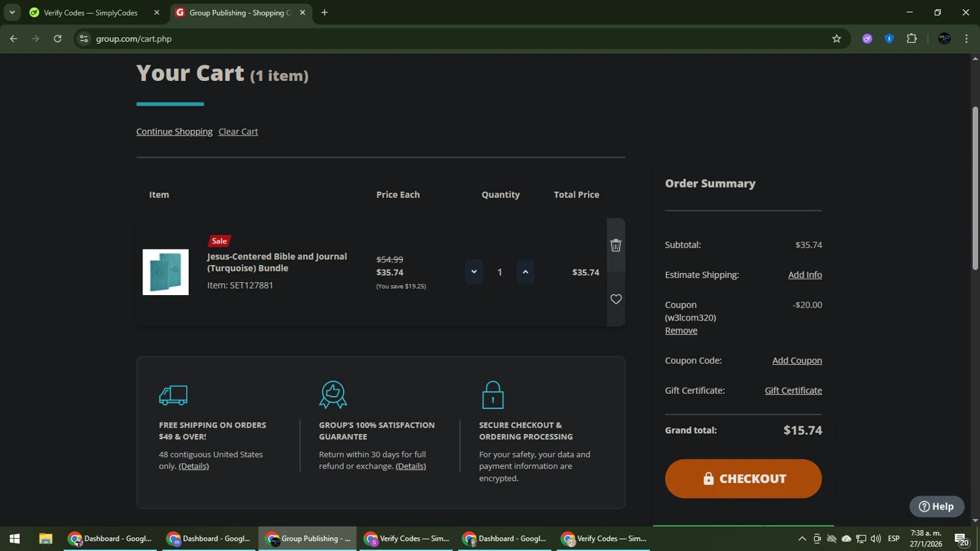
Task: Switch to first Dashboard - Google taskbar window
Action: (110, 539)
